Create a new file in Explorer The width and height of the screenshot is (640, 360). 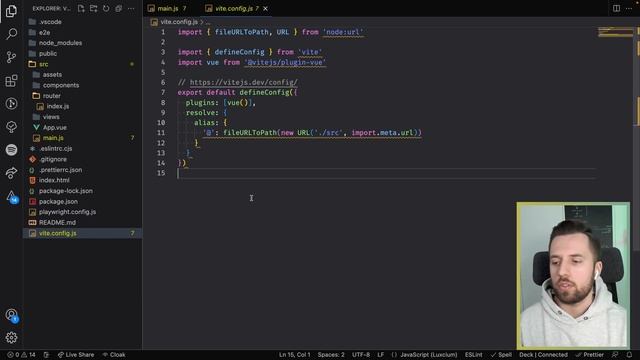(x=81, y=9)
